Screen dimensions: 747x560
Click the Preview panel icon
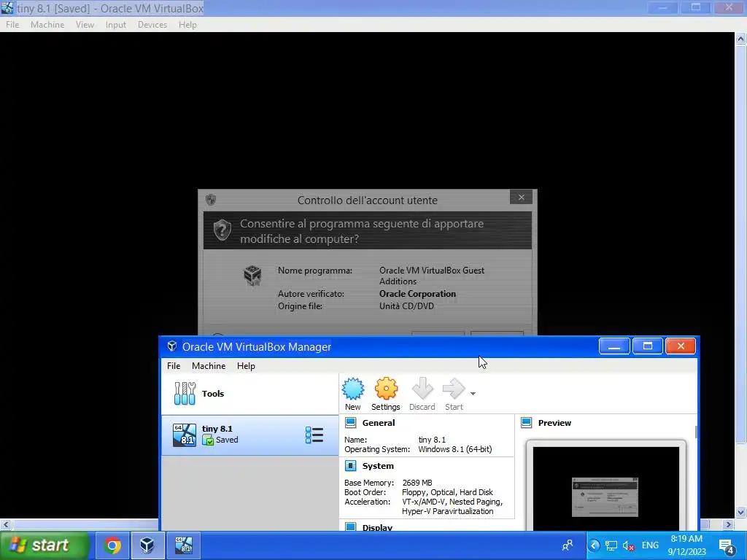(527, 422)
